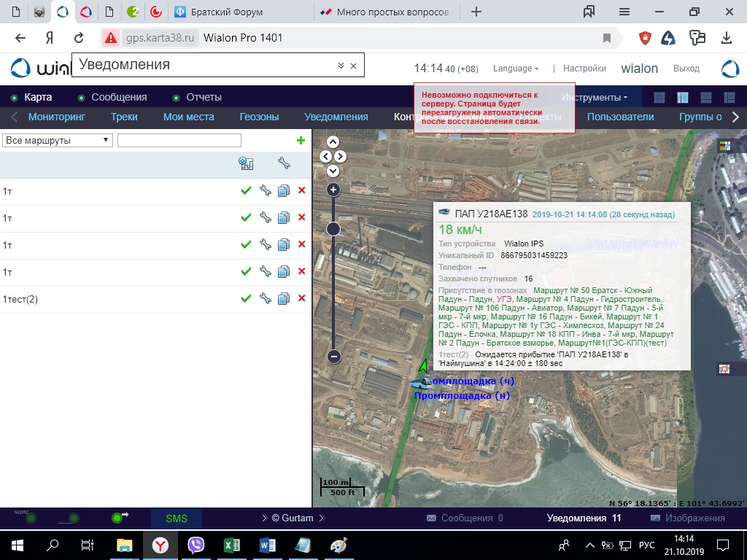This screenshot has height=560, width=747.
Task: Click the map zoom slider handle
Action: [333, 229]
